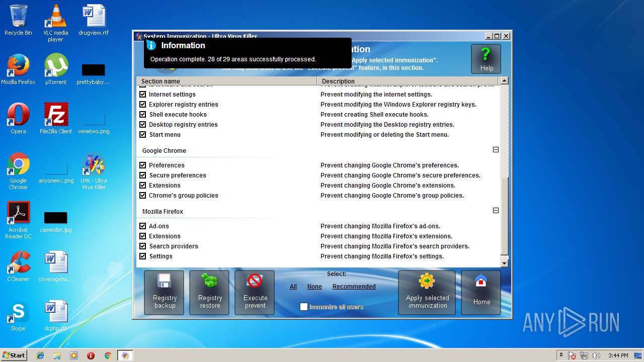Uncheck Internet settings checkbox

point(142,94)
